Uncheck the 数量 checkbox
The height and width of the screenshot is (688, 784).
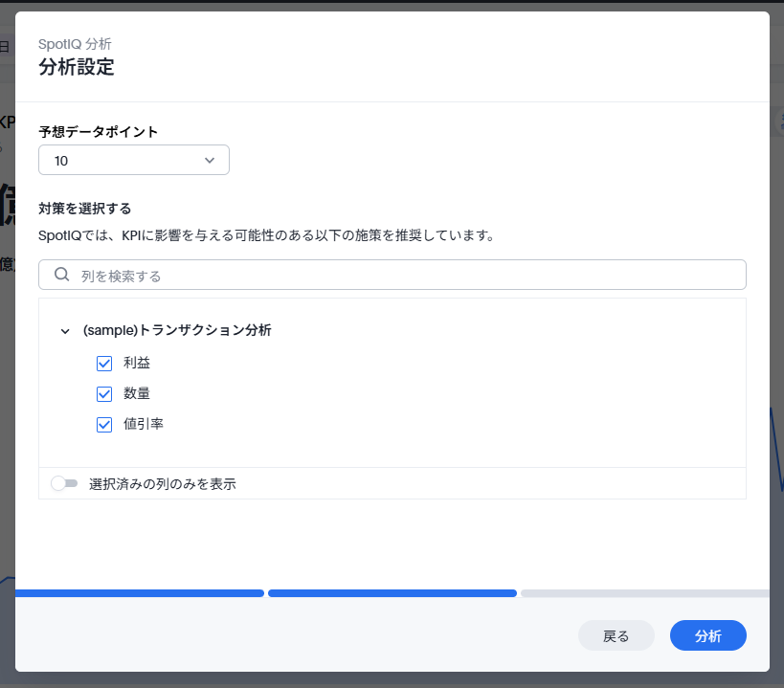[x=105, y=394]
